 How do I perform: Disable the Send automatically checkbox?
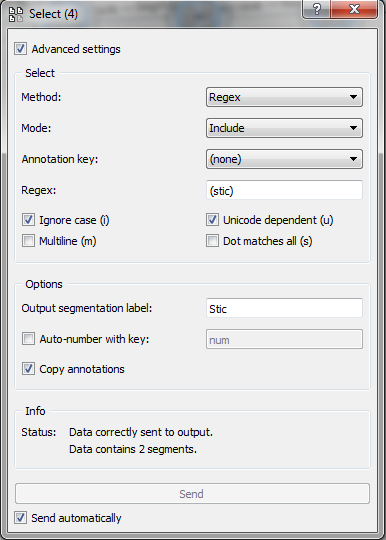pyautogui.click(x=20, y=517)
